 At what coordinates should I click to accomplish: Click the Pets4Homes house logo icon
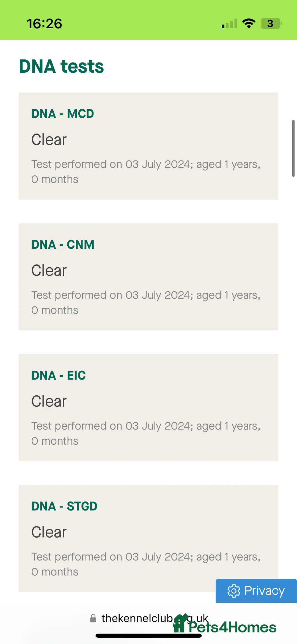[180, 623]
